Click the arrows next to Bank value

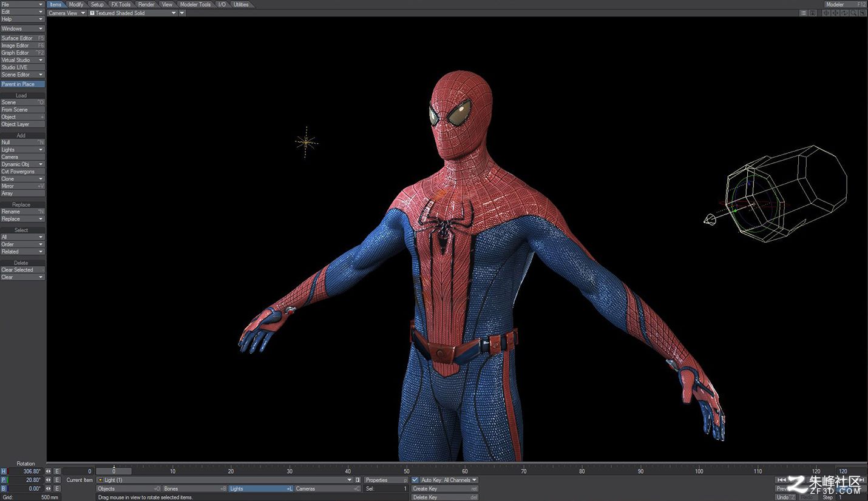[48, 488]
